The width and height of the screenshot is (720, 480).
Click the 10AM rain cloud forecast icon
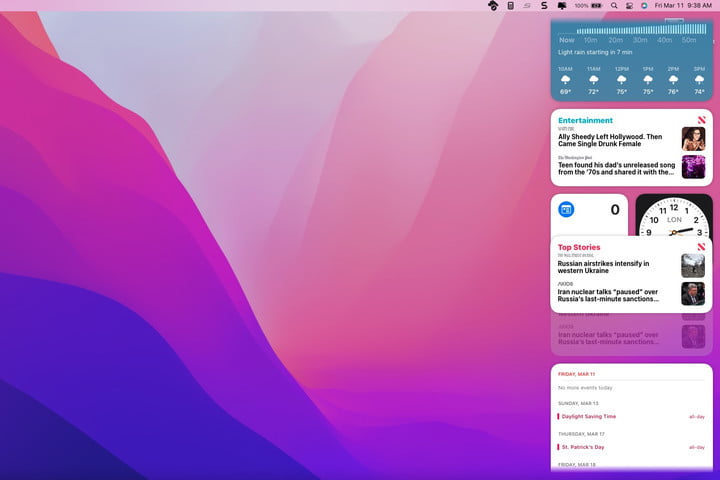coord(565,80)
